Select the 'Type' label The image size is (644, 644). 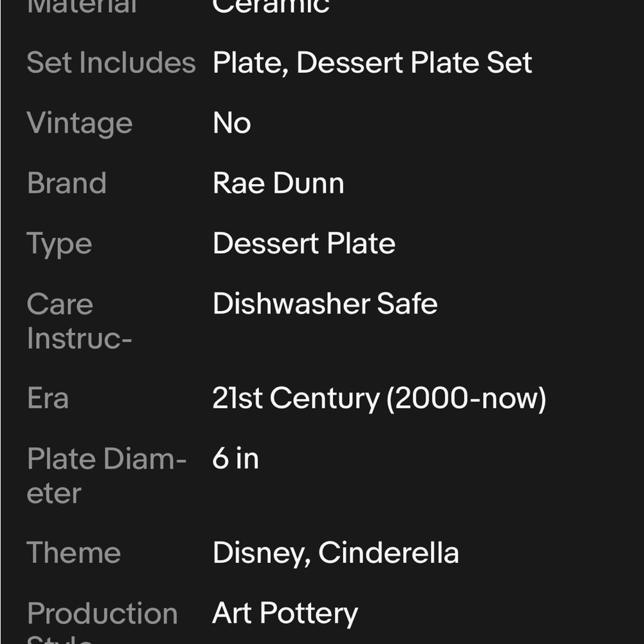59,244
